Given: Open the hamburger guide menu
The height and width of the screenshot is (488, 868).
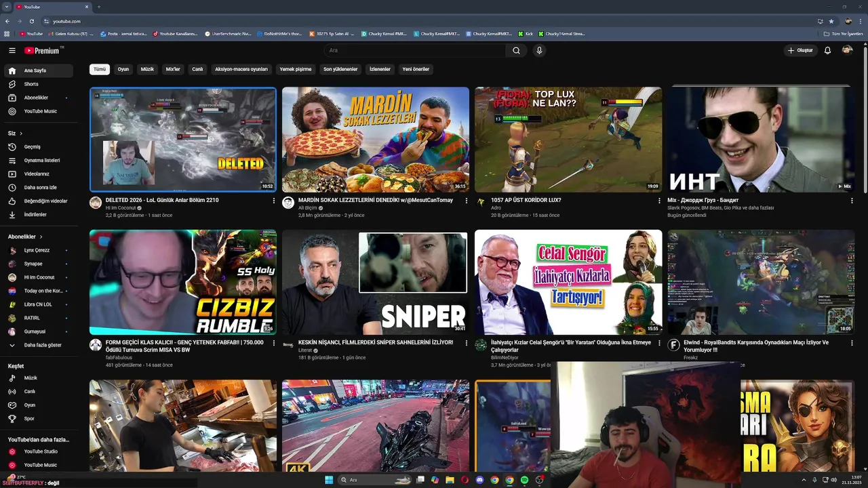Looking at the screenshot, I should click(x=12, y=51).
